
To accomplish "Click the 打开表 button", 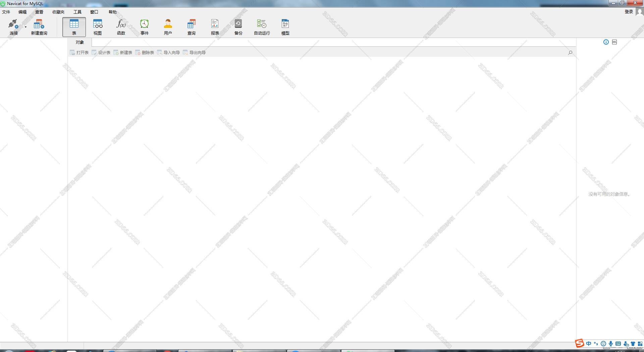I will point(79,52).
